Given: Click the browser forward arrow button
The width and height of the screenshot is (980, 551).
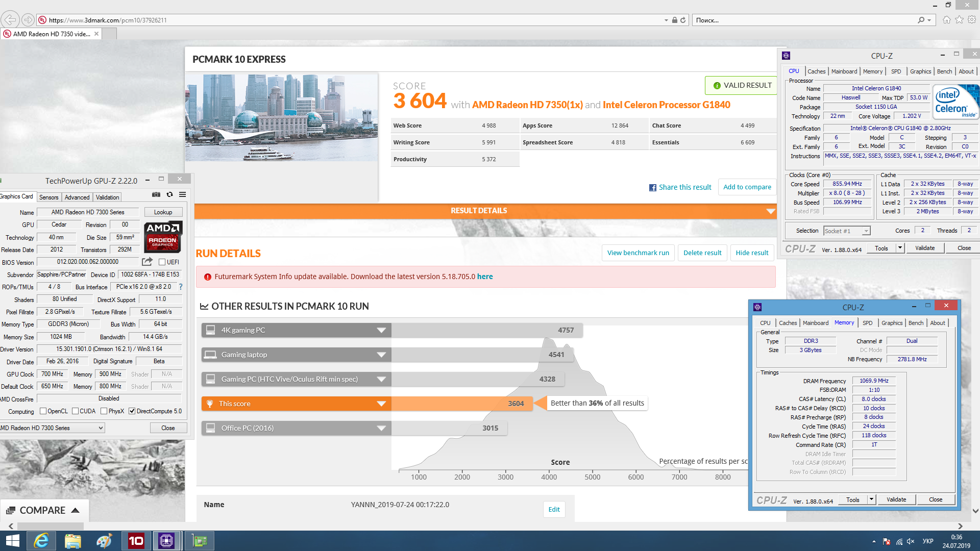Looking at the screenshot, I should 28,20.
